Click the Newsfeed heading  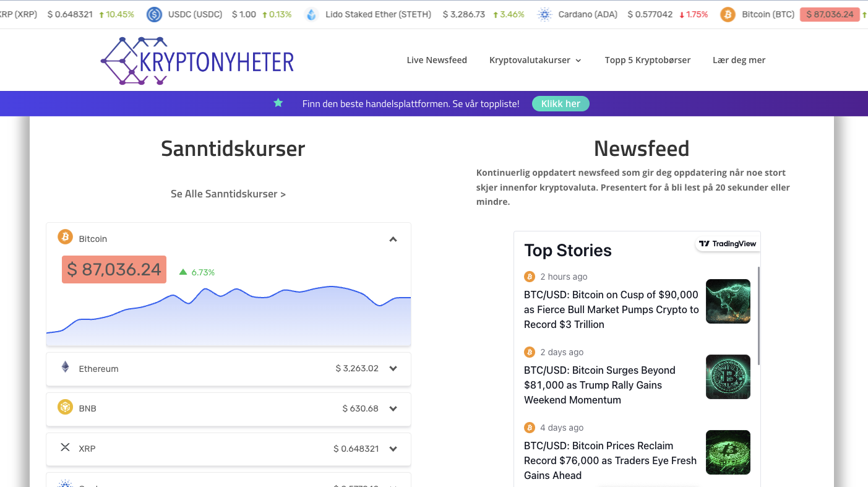click(642, 149)
